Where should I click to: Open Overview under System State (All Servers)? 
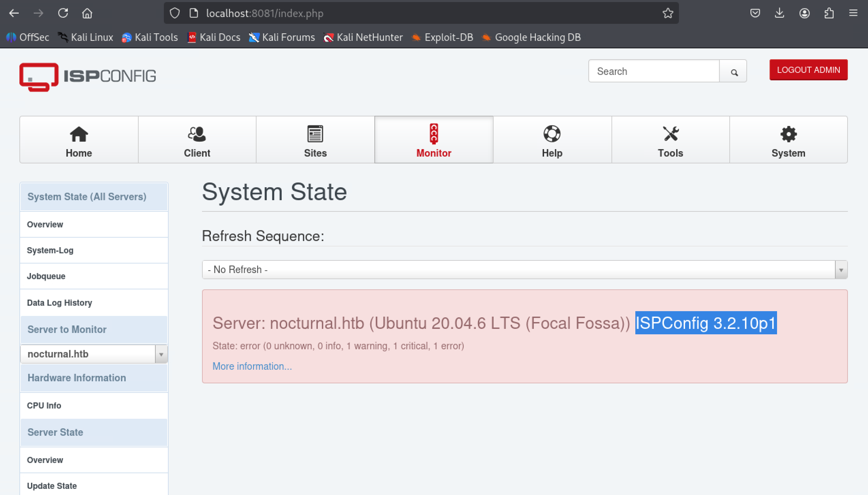coord(94,224)
